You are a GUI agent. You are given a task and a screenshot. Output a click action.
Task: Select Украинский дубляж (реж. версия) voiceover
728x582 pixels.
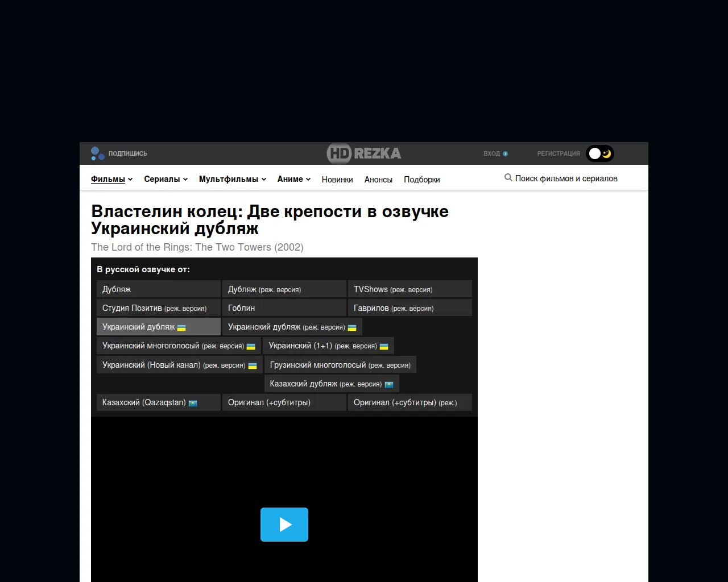292,327
